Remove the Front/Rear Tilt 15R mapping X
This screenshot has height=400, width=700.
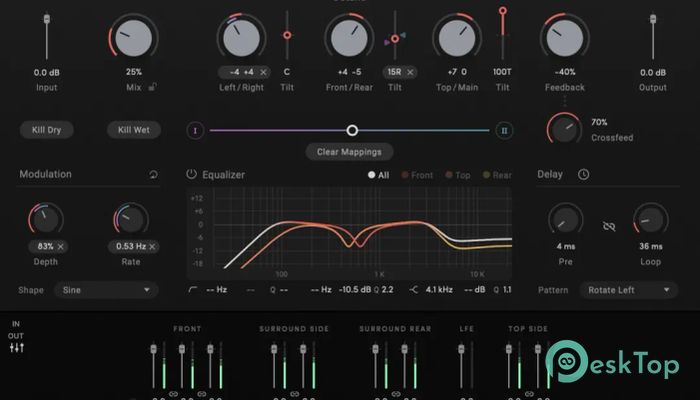(x=410, y=72)
